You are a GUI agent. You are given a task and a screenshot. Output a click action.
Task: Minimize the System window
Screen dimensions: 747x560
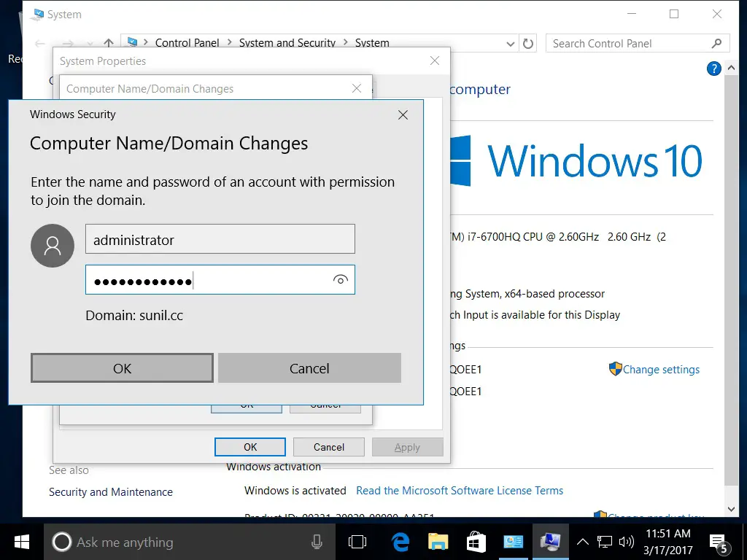pyautogui.click(x=632, y=14)
